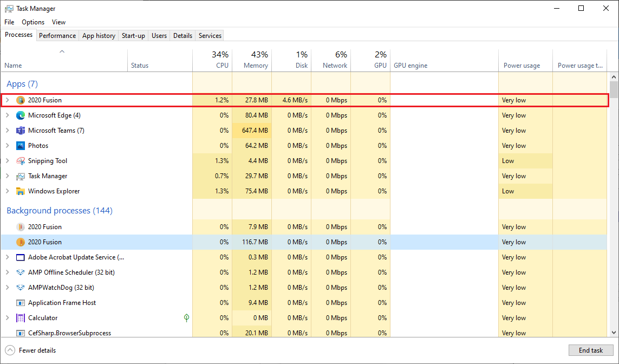
Task: Select the Processes tab
Action: tap(18, 35)
